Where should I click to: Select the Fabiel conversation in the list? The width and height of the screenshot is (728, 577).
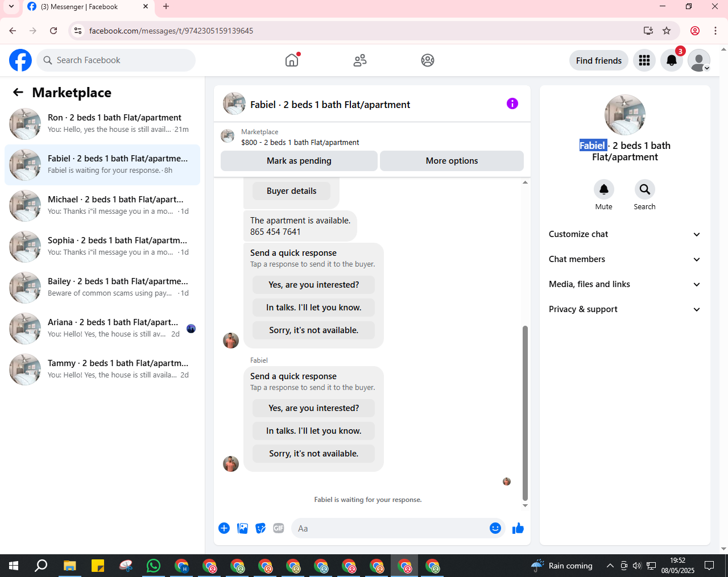(x=102, y=165)
